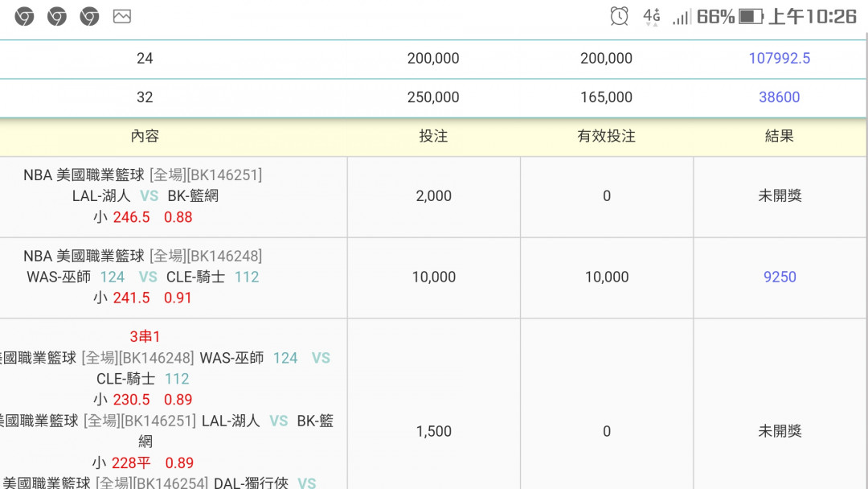Select the parlay odds line 小 230.5 0.89
This screenshot has height=489, width=868.
(143, 400)
